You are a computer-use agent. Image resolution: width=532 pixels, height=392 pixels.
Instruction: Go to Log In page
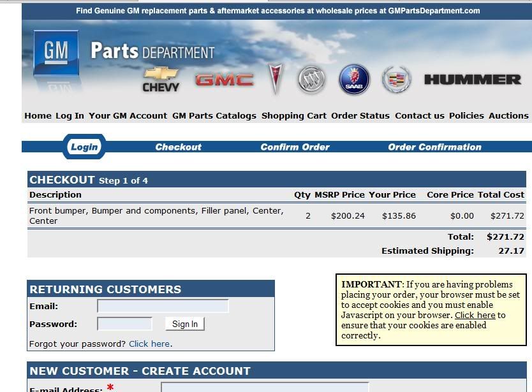(x=70, y=115)
